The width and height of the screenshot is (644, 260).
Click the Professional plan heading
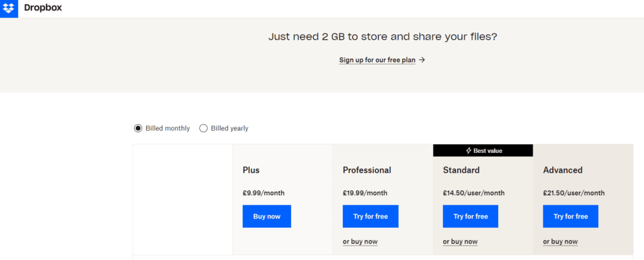(x=367, y=170)
